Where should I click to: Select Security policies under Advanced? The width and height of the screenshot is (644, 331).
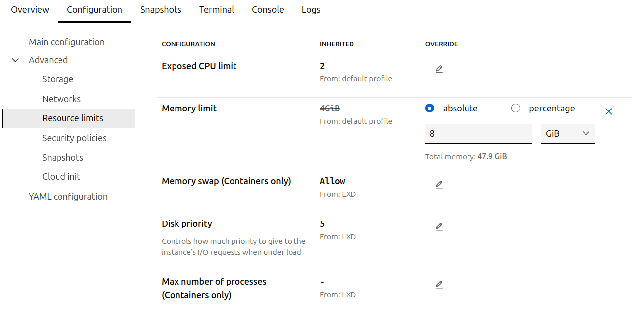click(x=74, y=138)
